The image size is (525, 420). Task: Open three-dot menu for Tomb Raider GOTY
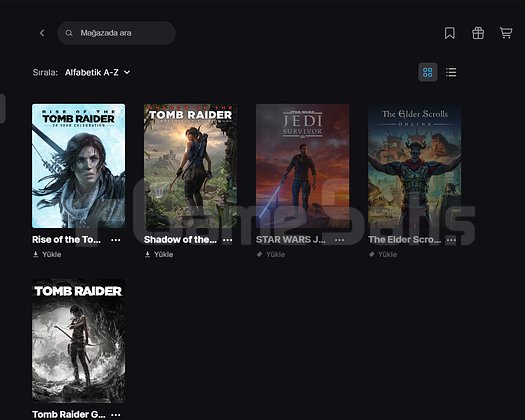click(116, 415)
